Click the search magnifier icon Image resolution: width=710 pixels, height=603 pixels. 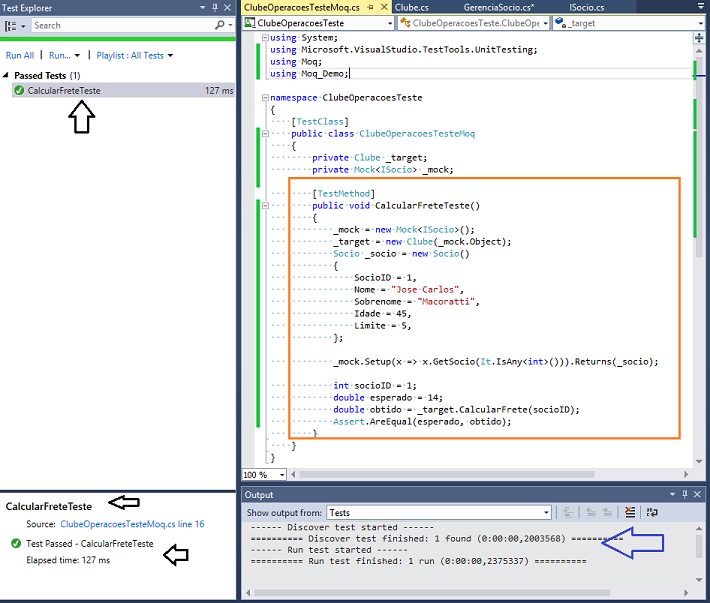click(220, 25)
